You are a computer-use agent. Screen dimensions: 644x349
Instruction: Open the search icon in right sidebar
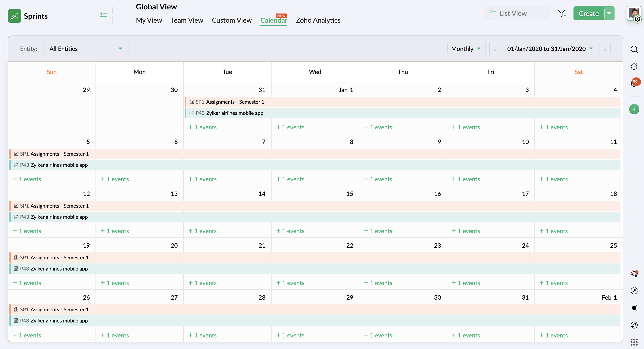click(634, 49)
